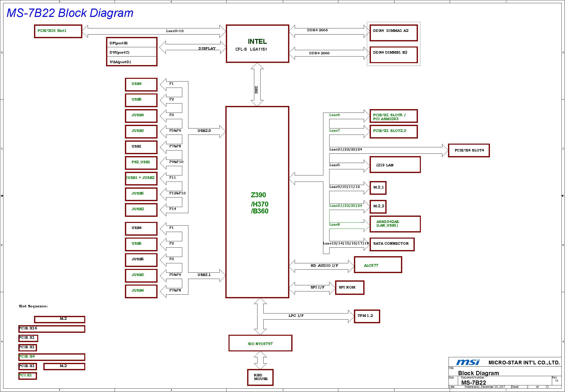Click the Slot Sequence heading
The width and height of the screenshot is (571, 392).
pos(33,306)
